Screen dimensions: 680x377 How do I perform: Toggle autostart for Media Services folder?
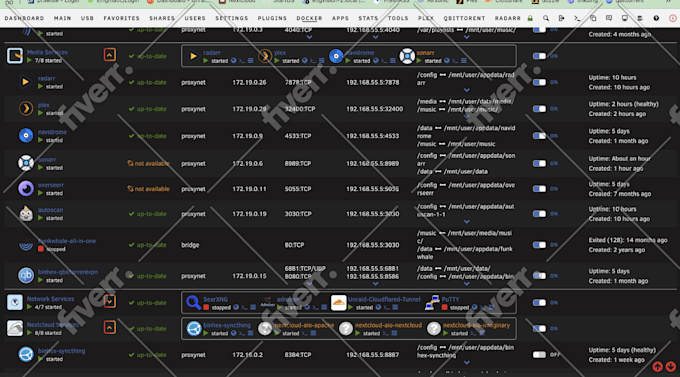[x=539, y=56]
